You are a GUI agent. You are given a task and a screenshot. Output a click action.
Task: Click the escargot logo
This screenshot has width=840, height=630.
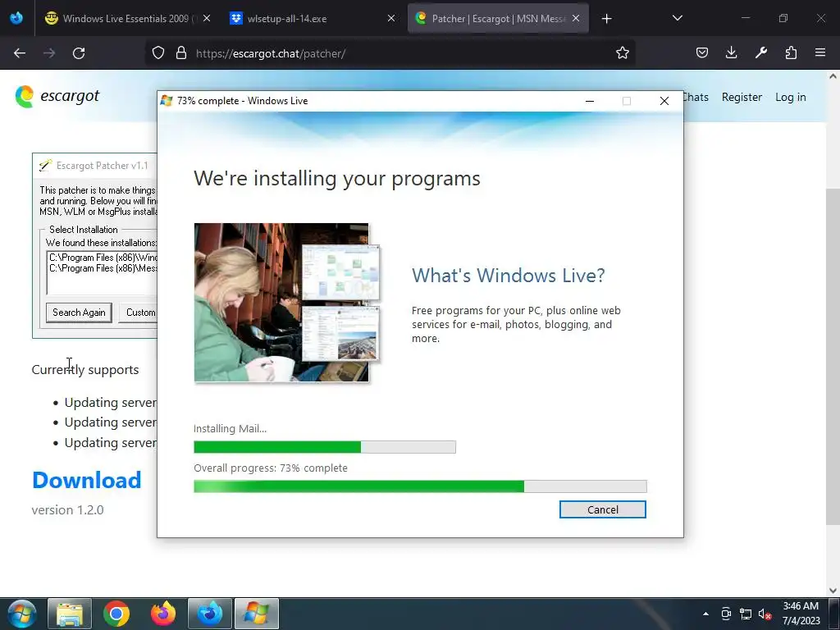click(x=57, y=97)
